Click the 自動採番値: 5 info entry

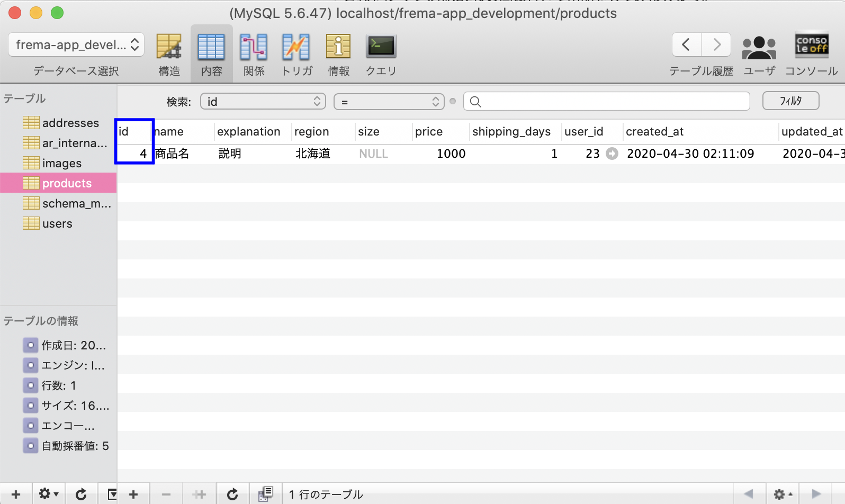[x=67, y=446]
